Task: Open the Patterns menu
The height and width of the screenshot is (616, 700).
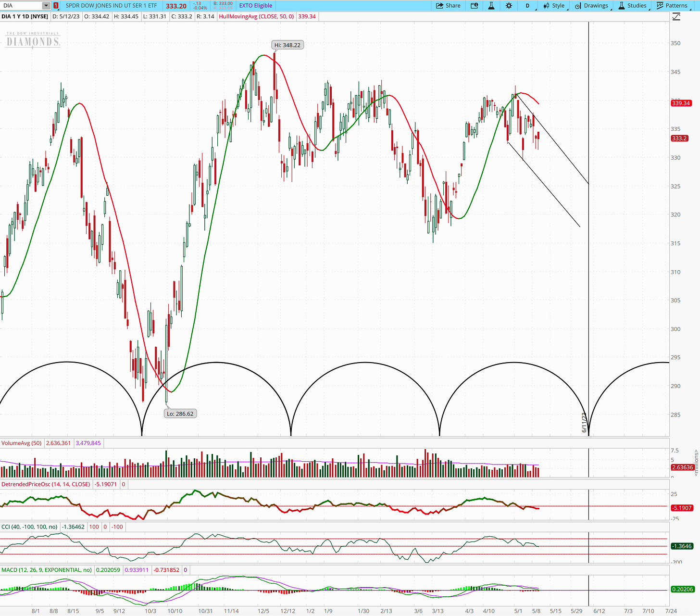Action: point(672,6)
